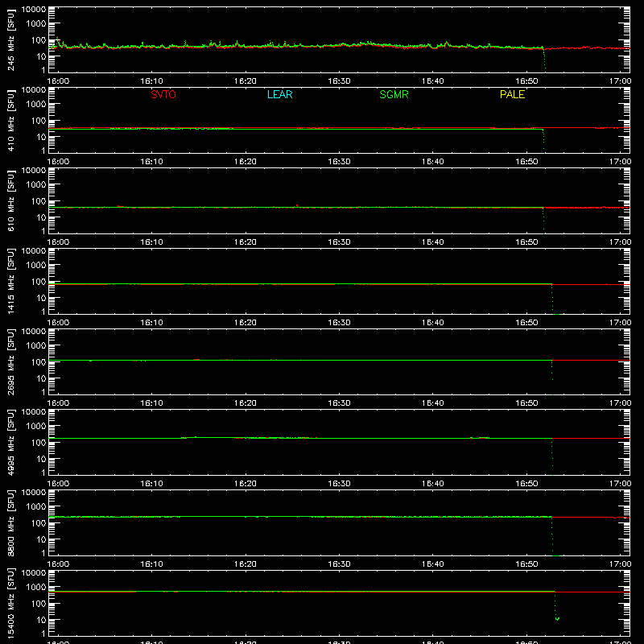Click the 10 tick value on 1415 MHz axis
The width and height of the screenshot is (644, 644).
pyautogui.click(x=42, y=298)
